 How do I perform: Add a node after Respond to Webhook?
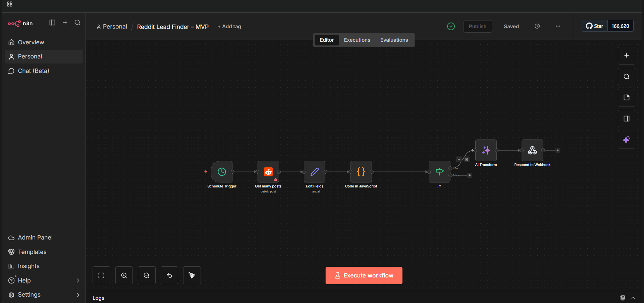click(x=558, y=150)
